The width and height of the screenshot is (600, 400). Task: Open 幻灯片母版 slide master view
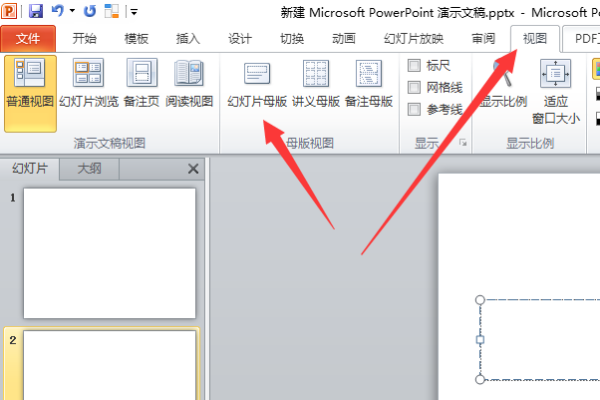pos(257,83)
